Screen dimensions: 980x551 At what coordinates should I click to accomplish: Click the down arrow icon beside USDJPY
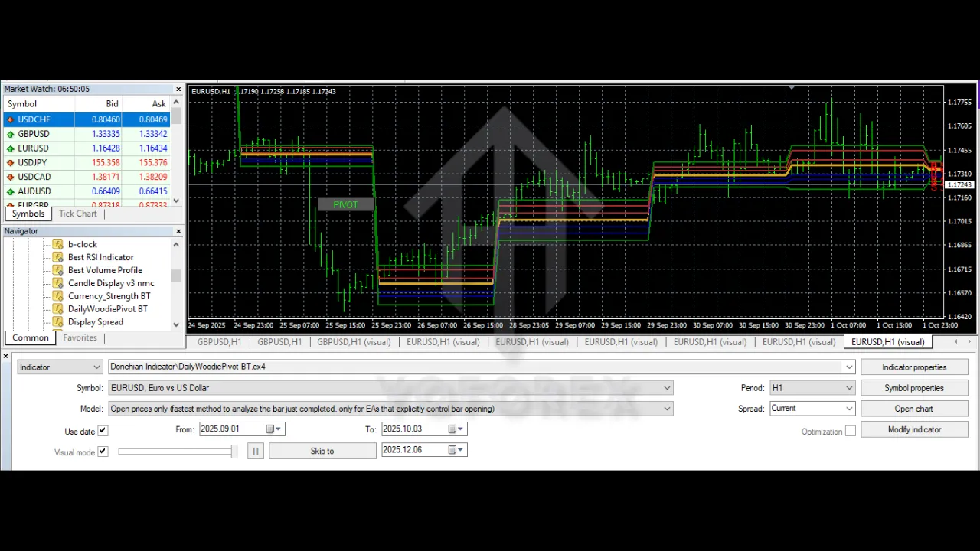point(10,163)
